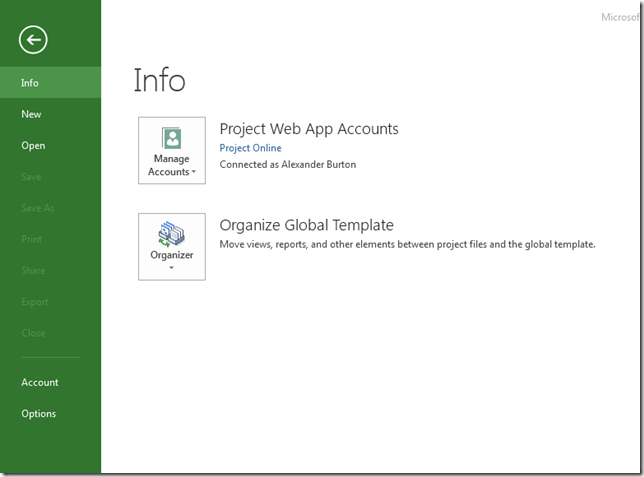Image resolution: width=644 pixels, height=477 pixels.
Task: Follow the Project Online link
Action: click(251, 148)
